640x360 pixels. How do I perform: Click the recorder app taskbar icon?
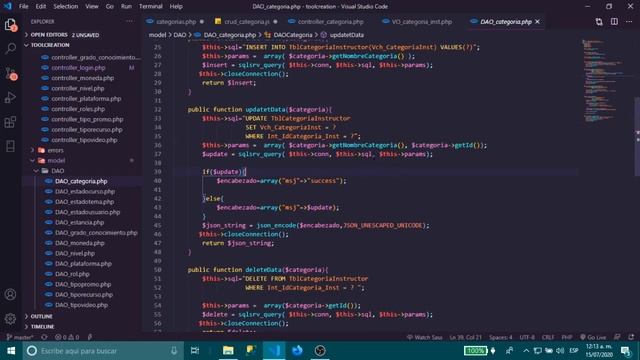pos(320,351)
